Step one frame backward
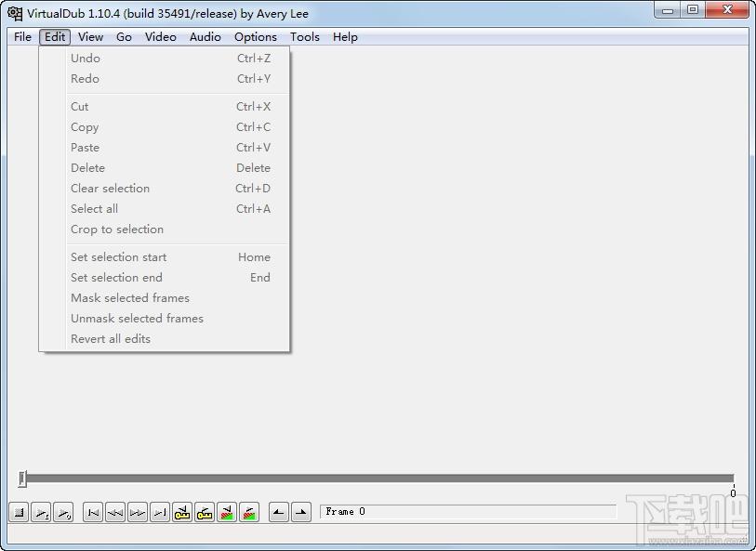The width and height of the screenshot is (756, 551). pos(115,513)
